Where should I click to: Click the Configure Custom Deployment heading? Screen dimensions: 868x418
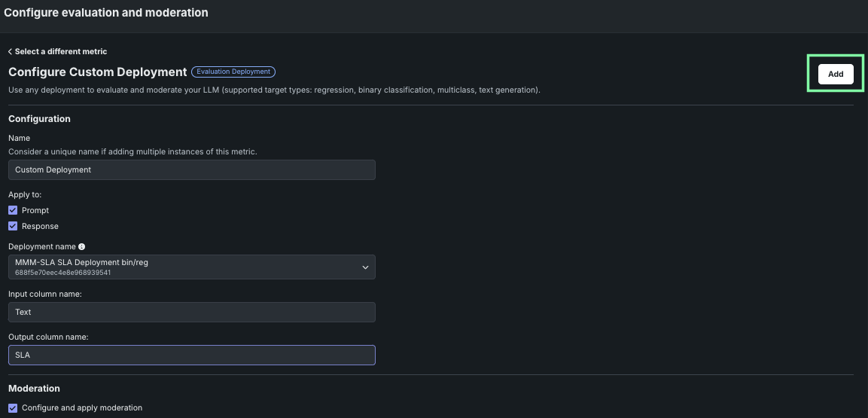coord(97,72)
